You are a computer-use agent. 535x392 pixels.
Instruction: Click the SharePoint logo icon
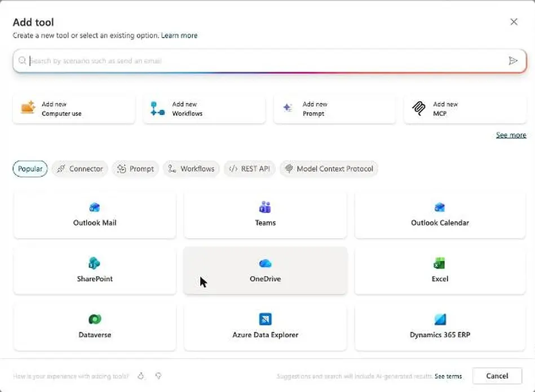tap(94, 263)
